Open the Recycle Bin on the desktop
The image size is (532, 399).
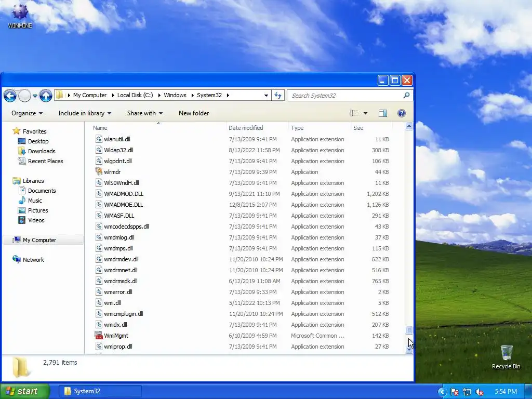tap(506, 356)
